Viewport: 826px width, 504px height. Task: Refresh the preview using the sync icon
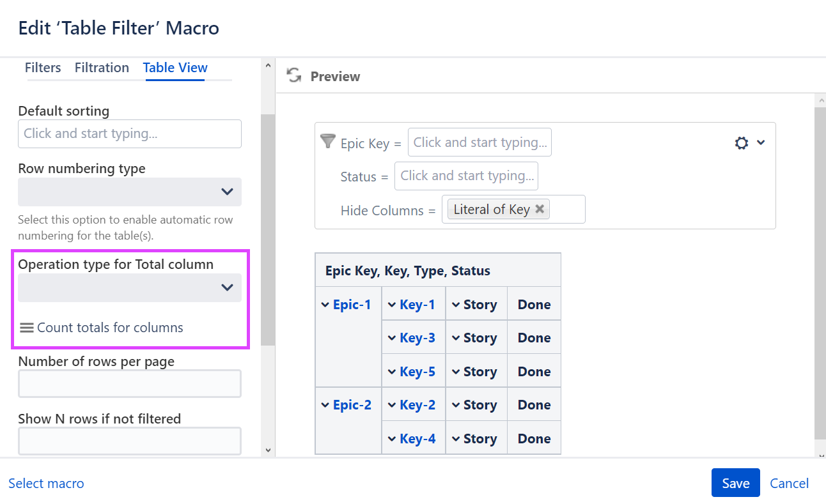click(293, 75)
